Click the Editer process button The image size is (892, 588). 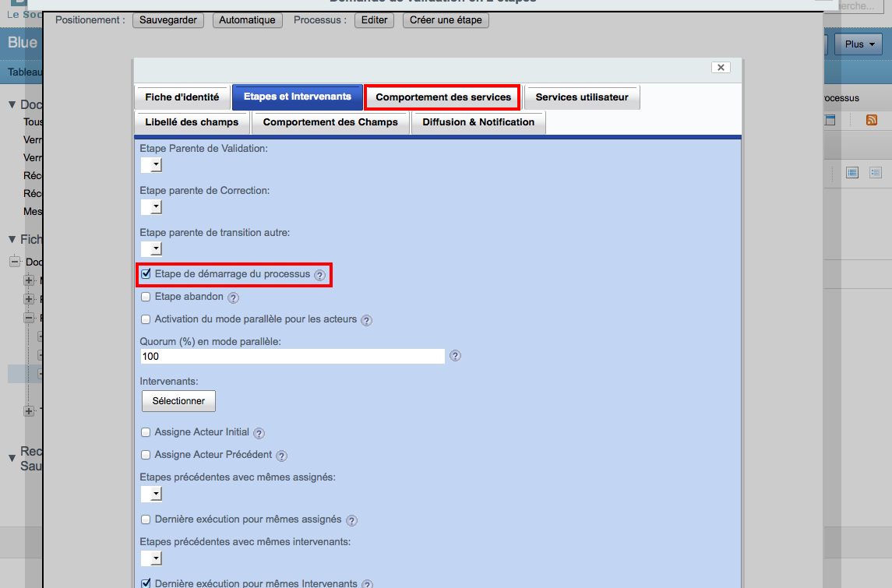pyautogui.click(x=374, y=20)
